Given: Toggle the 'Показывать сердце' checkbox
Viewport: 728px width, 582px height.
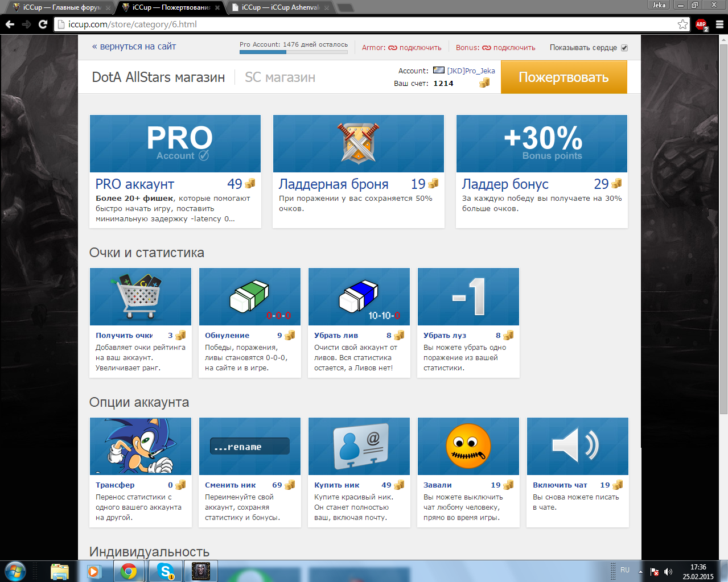Looking at the screenshot, I should click(x=624, y=48).
